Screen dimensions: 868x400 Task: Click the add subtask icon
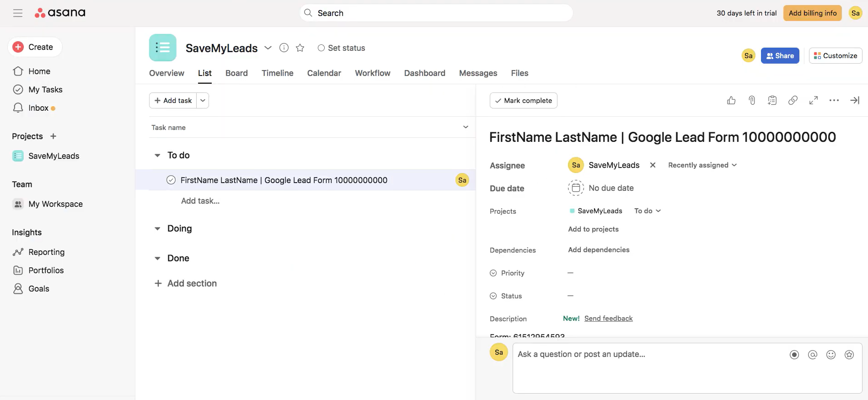tap(772, 101)
